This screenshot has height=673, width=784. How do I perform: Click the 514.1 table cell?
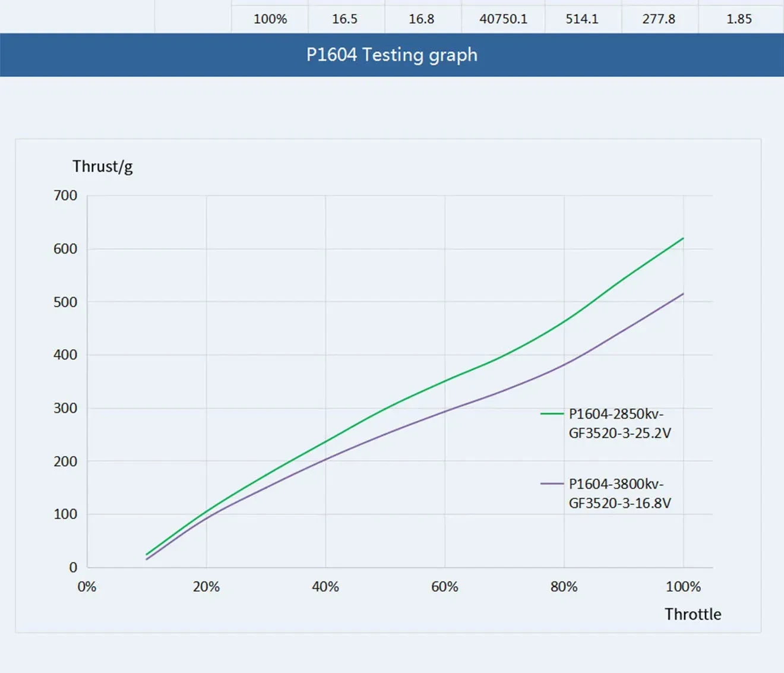pyautogui.click(x=582, y=19)
